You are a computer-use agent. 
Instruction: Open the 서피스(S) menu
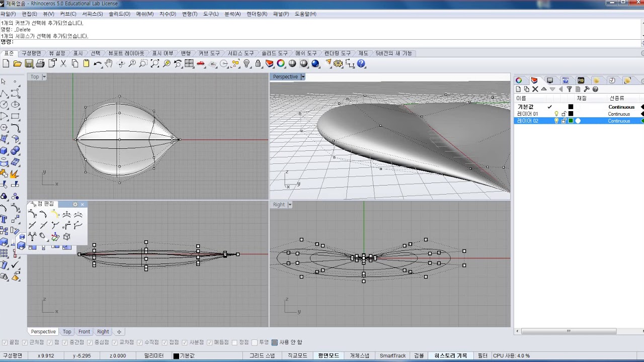point(93,14)
